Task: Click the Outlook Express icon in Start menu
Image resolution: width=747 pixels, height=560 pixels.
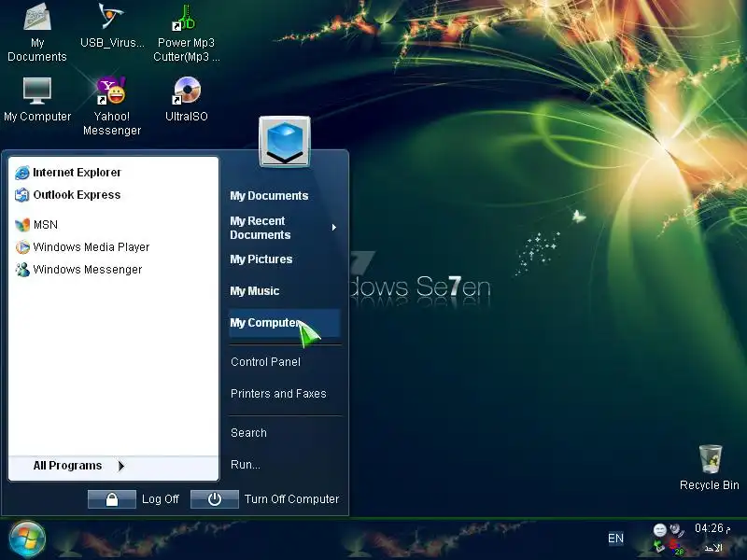Action: [x=21, y=195]
